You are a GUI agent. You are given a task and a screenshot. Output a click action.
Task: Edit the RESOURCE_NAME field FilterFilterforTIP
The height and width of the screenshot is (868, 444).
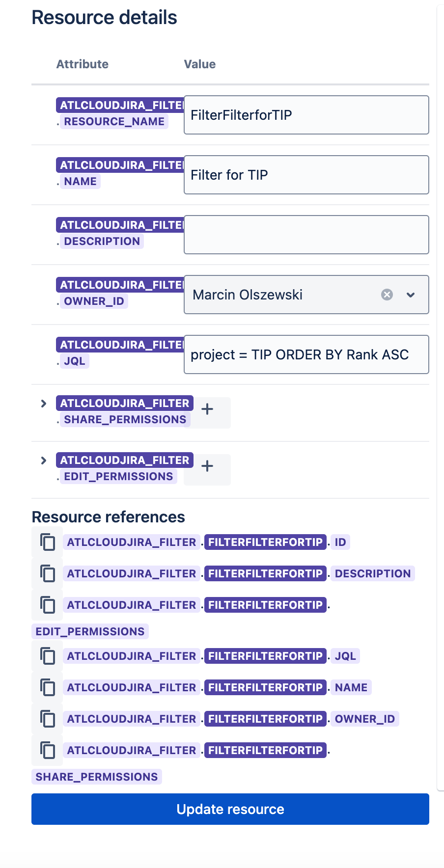click(306, 115)
